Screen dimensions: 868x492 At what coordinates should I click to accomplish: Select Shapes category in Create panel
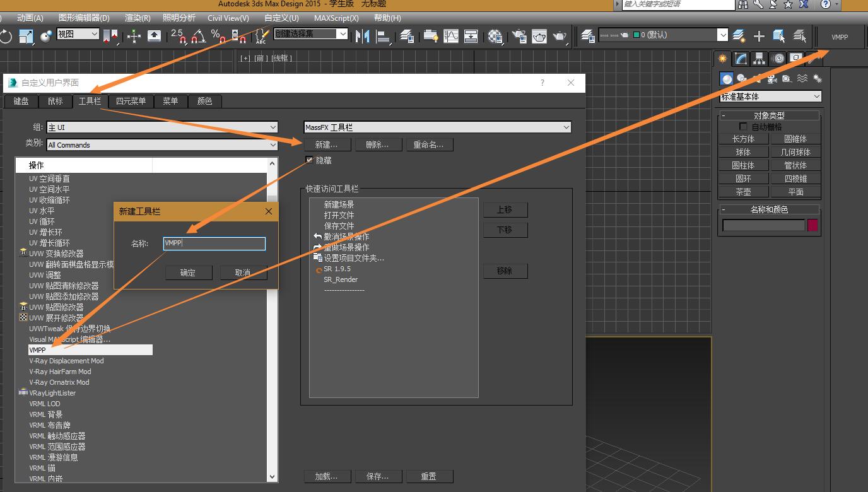tap(742, 79)
